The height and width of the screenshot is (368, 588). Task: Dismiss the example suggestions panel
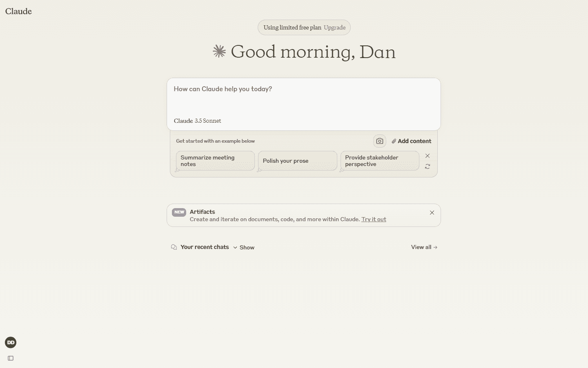coord(428,156)
